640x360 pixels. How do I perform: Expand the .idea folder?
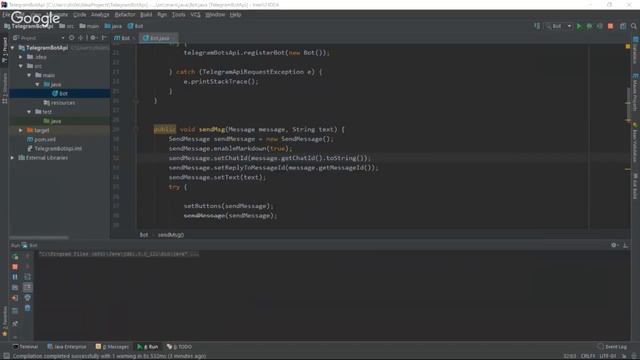[21, 57]
